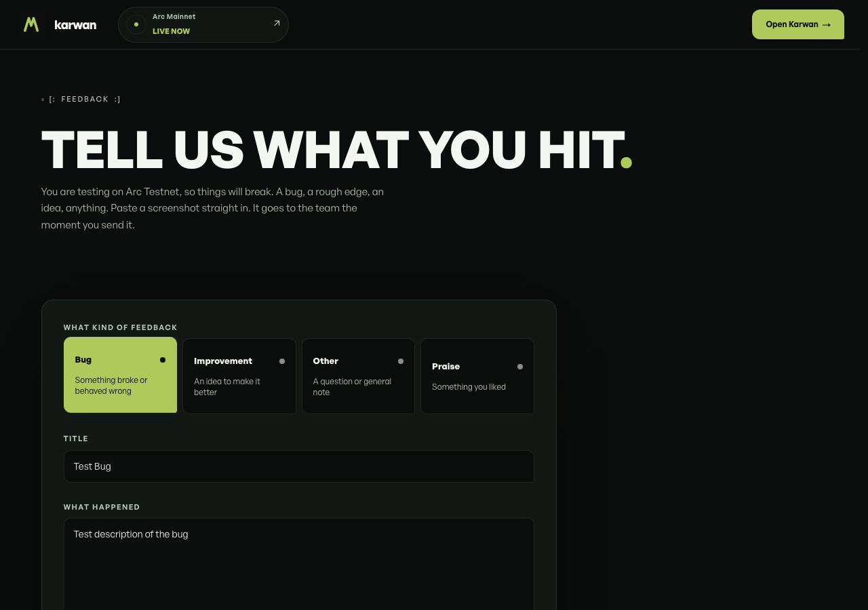
Task: Click the green dot ending the headline
Action: pos(627,162)
